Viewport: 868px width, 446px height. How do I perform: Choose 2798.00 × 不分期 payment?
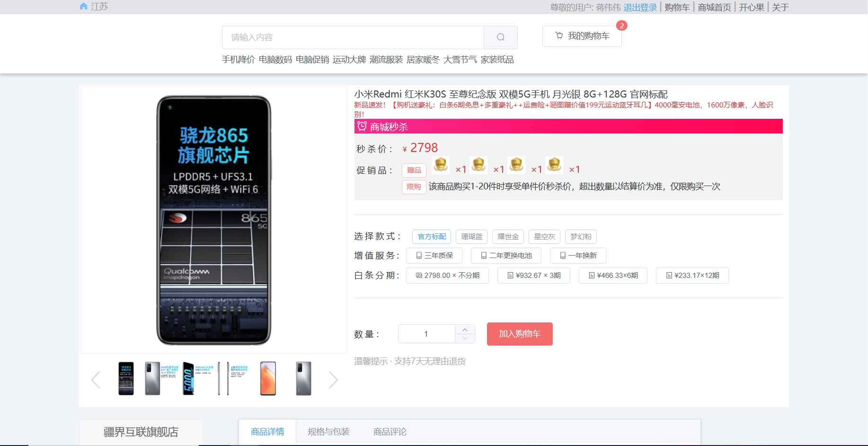pyautogui.click(x=448, y=276)
